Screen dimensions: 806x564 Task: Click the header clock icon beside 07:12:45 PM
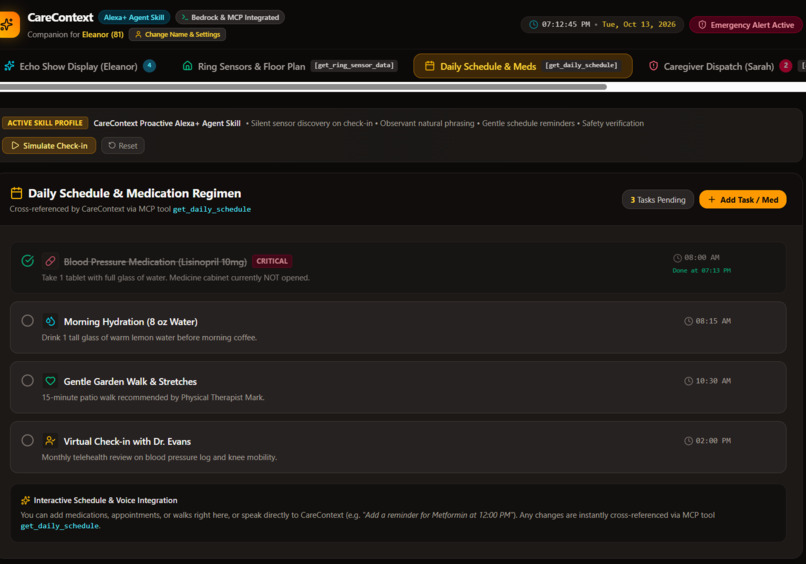534,25
